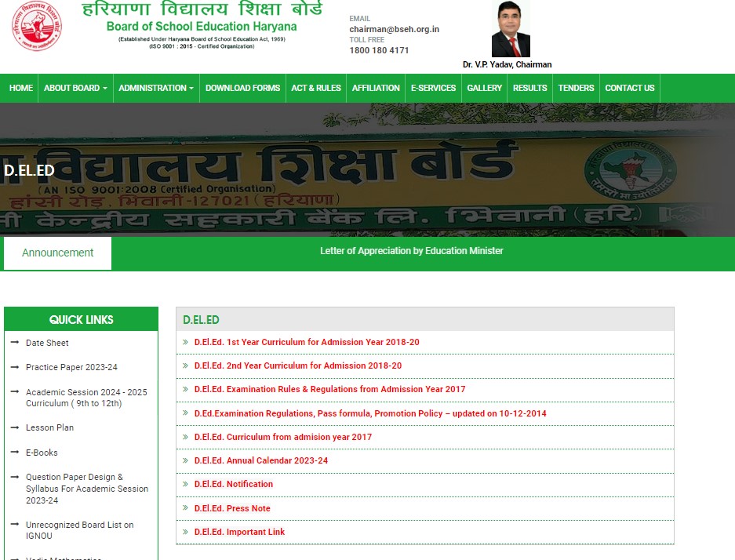Open the Date Sheet quick link

[47, 343]
